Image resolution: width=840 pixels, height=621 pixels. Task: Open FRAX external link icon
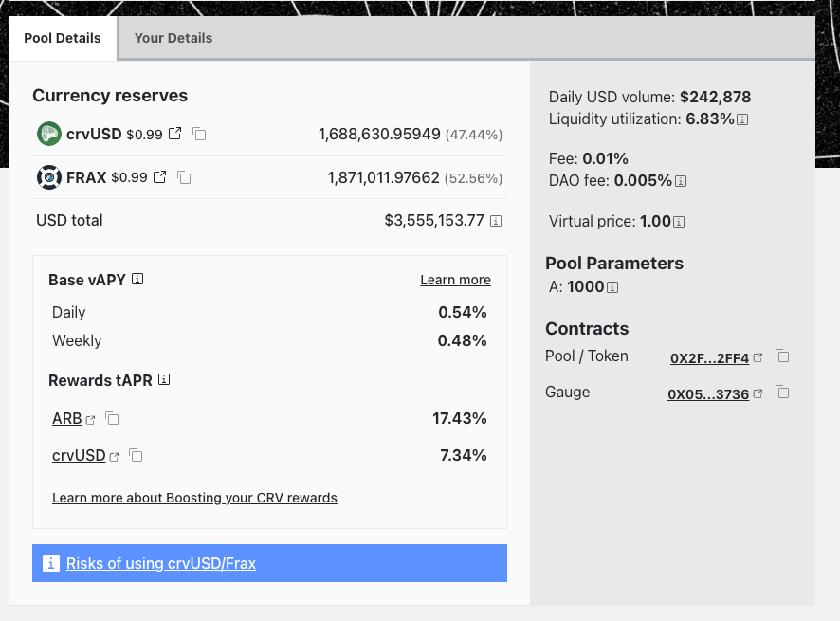click(159, 177)
